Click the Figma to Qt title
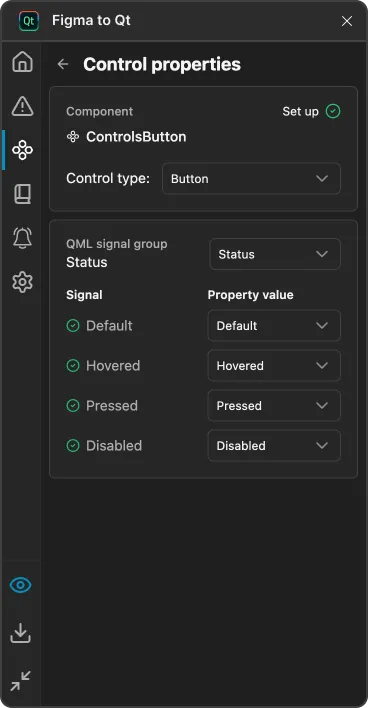The height and width of the screenshot is (708, 368). coord(91,21)
